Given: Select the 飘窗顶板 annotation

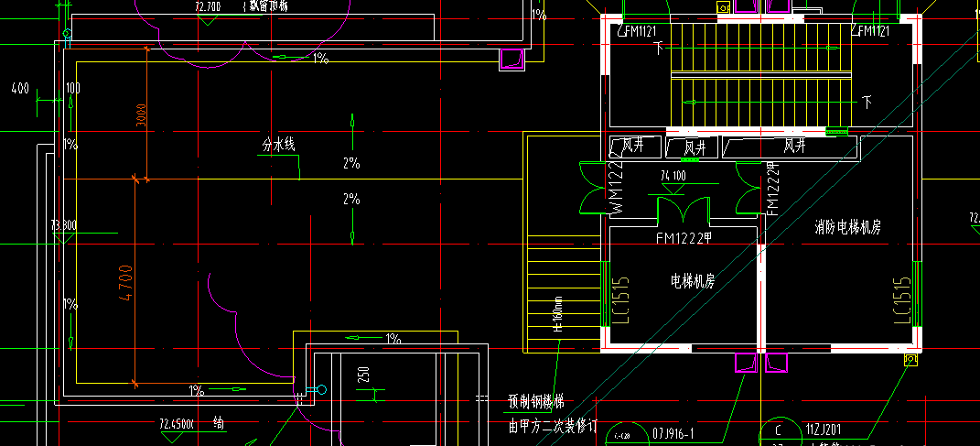Looking at the screenshot, I should 267,7.
